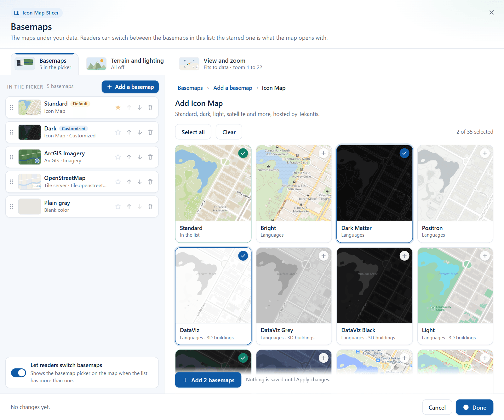Star the ArcGIS Imagery basemap
The image size is (504, 420).
pos(118,157)
